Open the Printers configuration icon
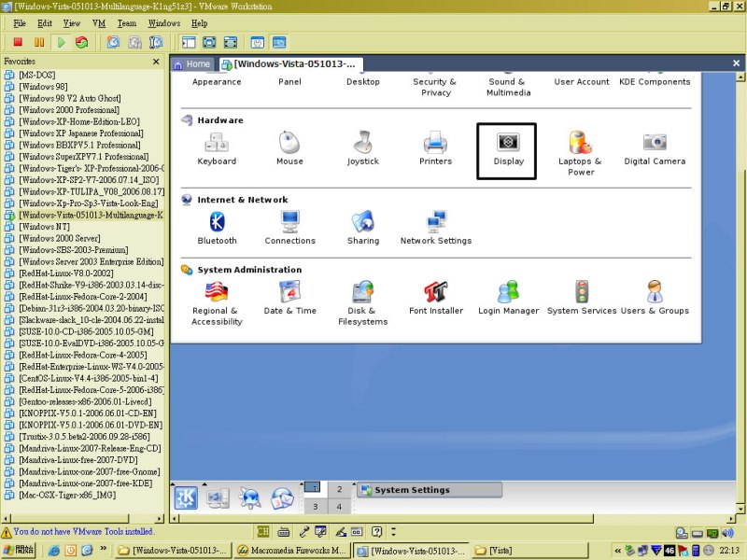Image resolution: width=747 pixels, height=560 pixels. point(435,148)
